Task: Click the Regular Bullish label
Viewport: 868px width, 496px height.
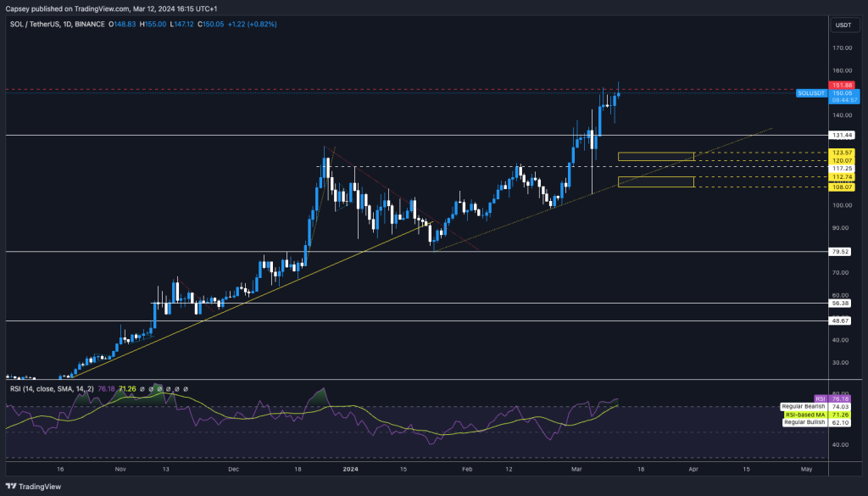Action: pyautogui.click(x=804, y=421)
